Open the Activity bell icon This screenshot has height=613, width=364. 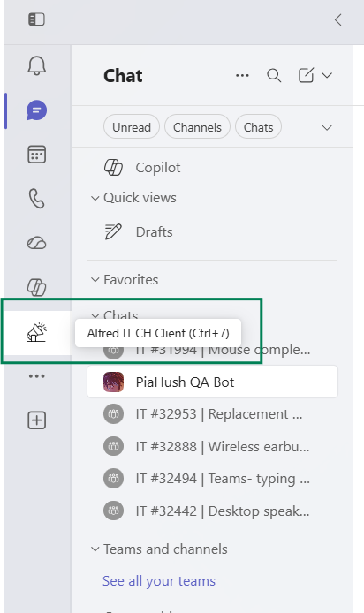click(x=37, y=65)
